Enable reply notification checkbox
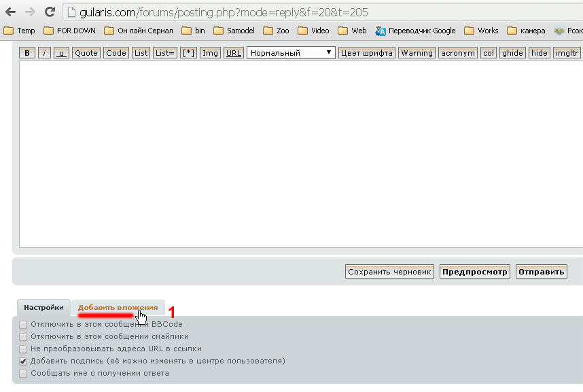Screen dimensions: 583x392 [x=24, y=374]
